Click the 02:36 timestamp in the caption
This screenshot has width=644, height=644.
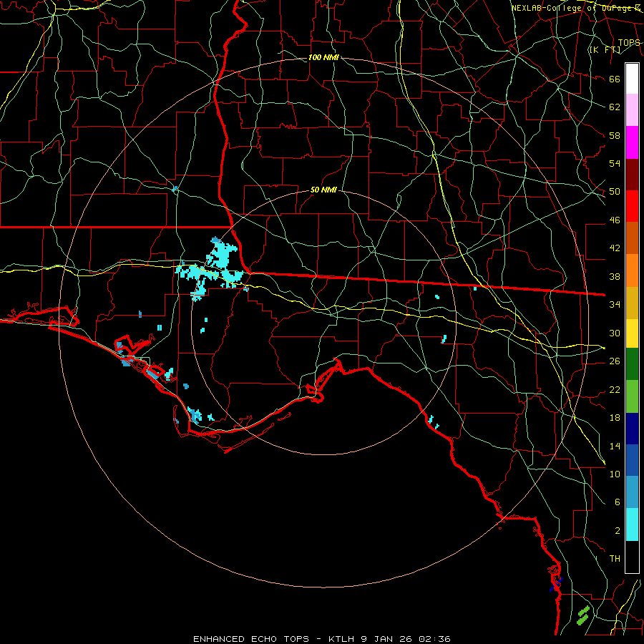click(x=434, y=639)
